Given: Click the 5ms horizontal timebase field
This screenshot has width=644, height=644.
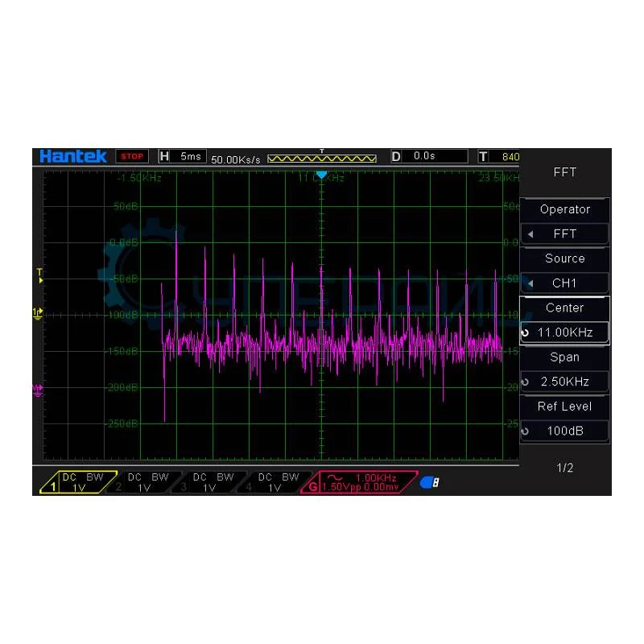Looking at the screenshot, I should pos(190,156).
